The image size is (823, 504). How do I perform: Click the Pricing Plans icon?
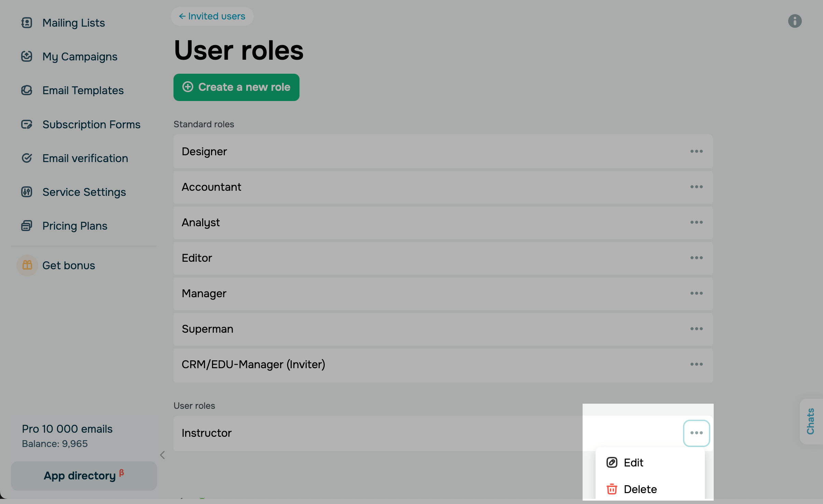pyautogui.click(x=27, y=226)
